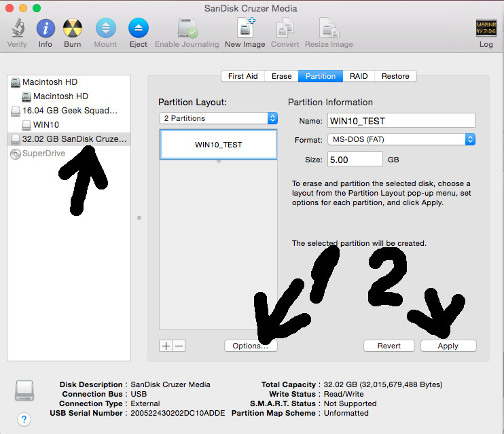Image resolution: width=504 pixels, height=434 pixels.
Task: Click the Burn radiation icon
Action: (x=72, y=28)
